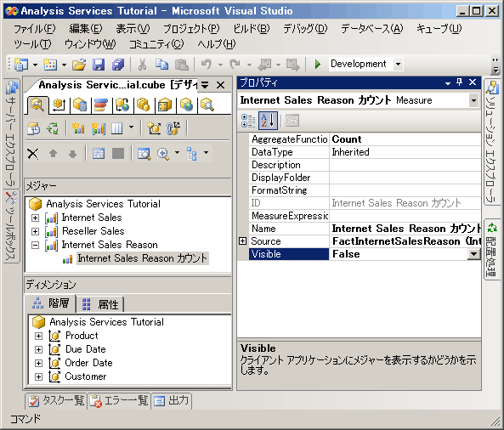Open the Cube Structure designer tab
The image size is (504, 430).
[37, 105]
